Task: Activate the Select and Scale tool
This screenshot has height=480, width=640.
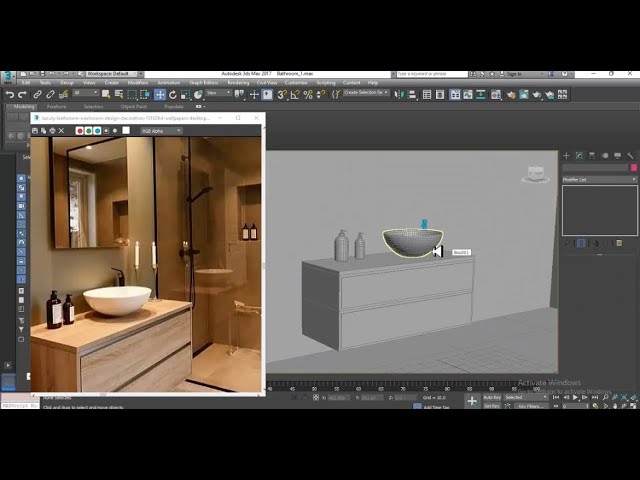Action: click(185, 95)
